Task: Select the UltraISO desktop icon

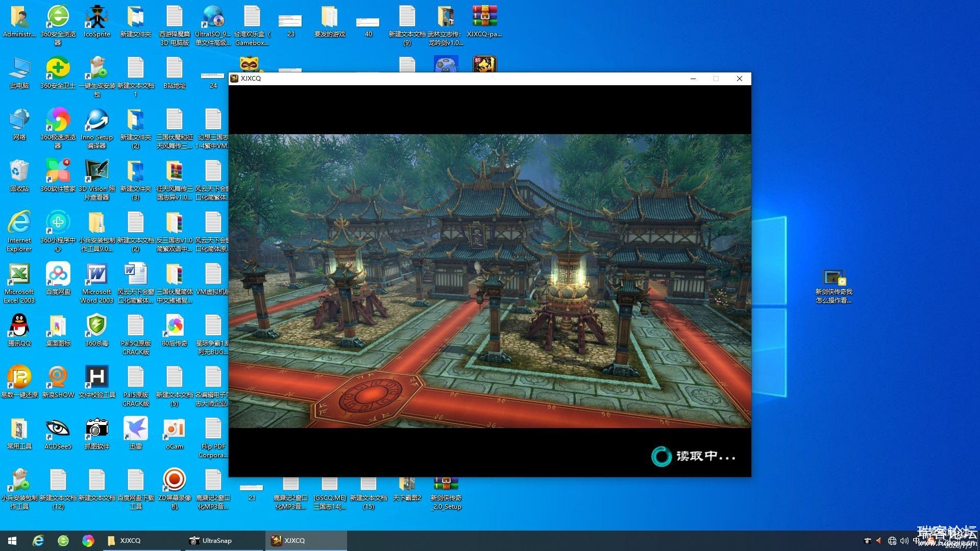Action: pyautogui.click(x=213, y=26)
